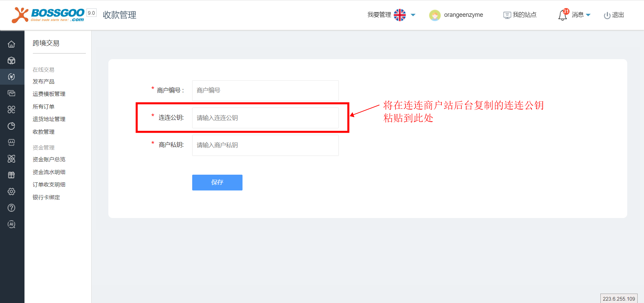
Task: Open the shop storefront sidebar icon
Action: 11,142
